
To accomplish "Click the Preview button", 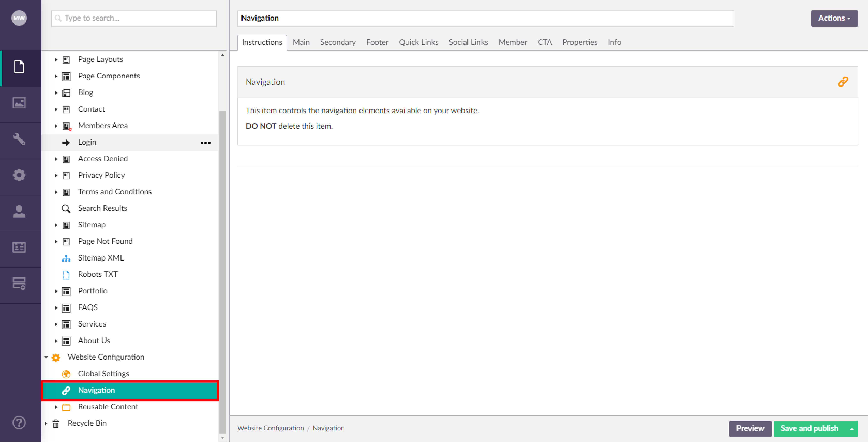I will tap(750, 429).
